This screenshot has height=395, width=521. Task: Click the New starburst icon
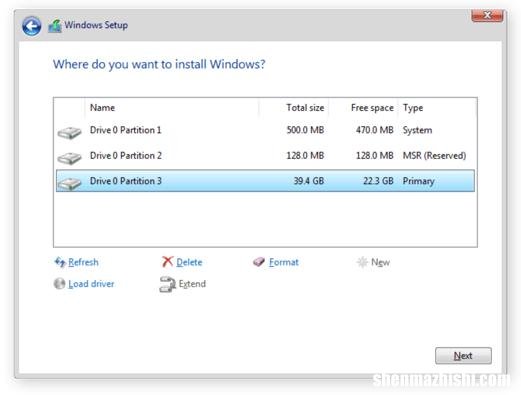362,262
